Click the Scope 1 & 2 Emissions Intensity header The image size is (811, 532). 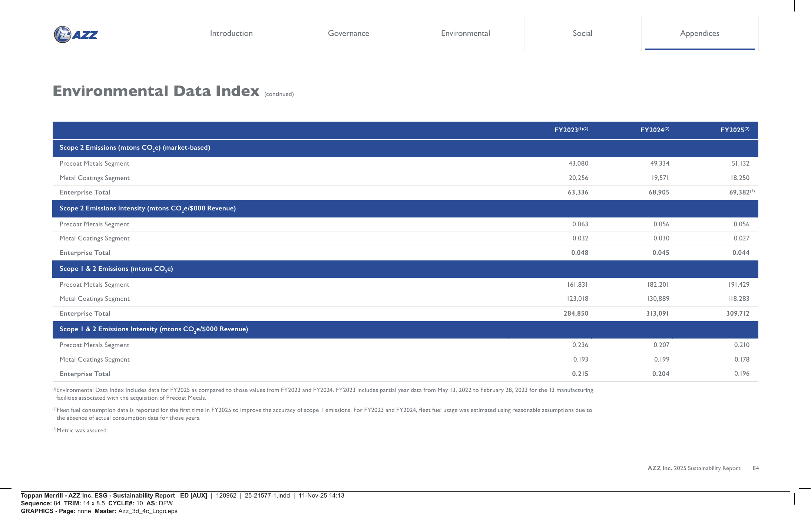tap(405, 330)
